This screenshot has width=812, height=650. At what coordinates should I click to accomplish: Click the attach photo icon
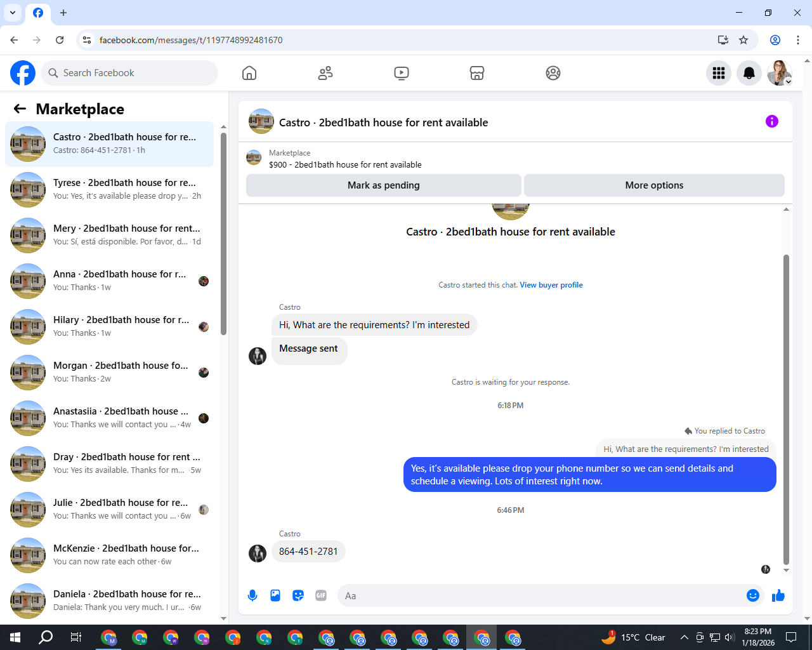click(275, 595)
